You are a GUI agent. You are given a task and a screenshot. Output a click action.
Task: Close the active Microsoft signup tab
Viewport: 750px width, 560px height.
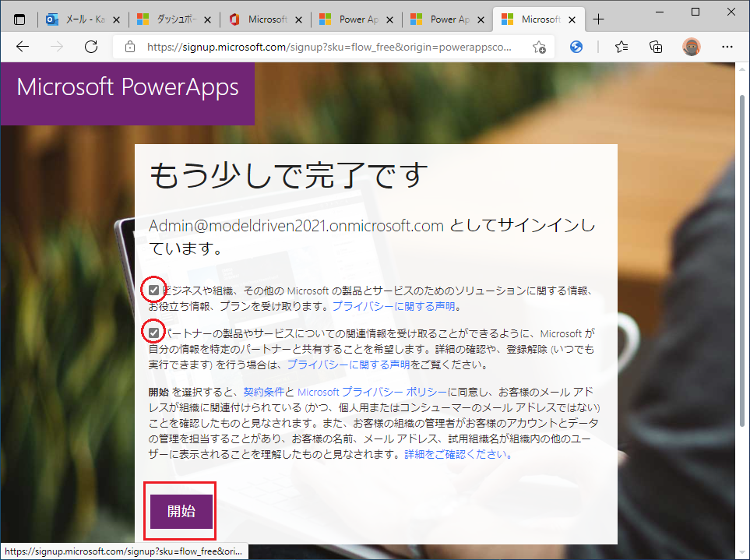tap(572, 19)
